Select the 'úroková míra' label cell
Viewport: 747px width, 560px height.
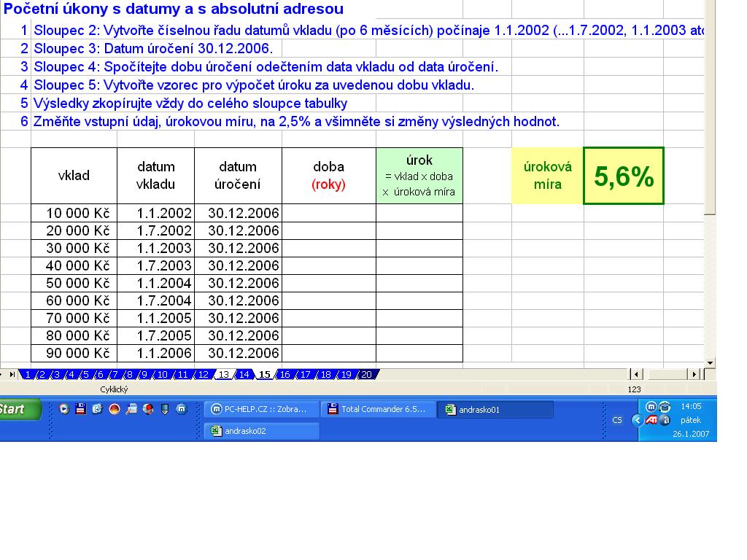pyautogui.click(x=547, y=176)
